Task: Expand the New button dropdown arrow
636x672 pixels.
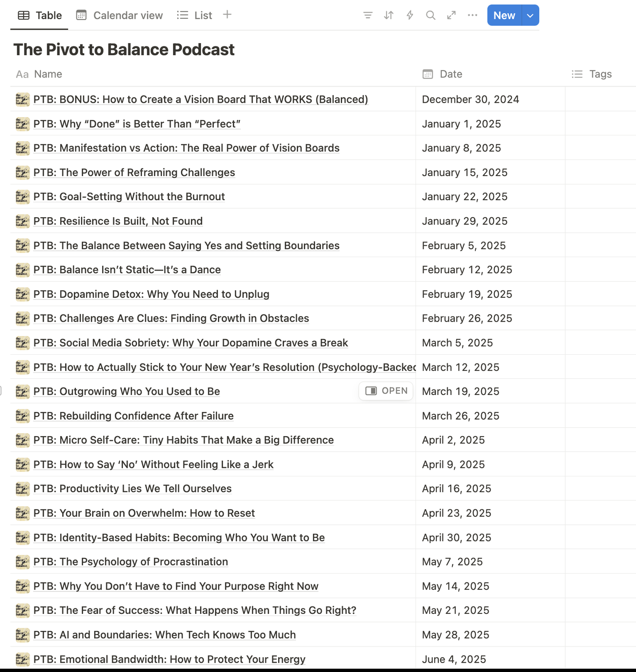Action: click(530, 15)
